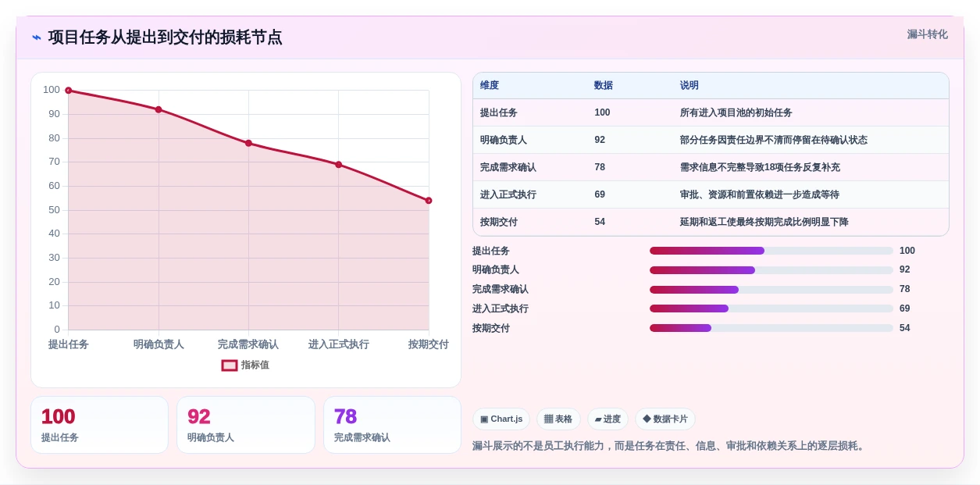This screenshot has height=485, width=980.
Task: Click the 数据 column header
Action: (604, 85)
